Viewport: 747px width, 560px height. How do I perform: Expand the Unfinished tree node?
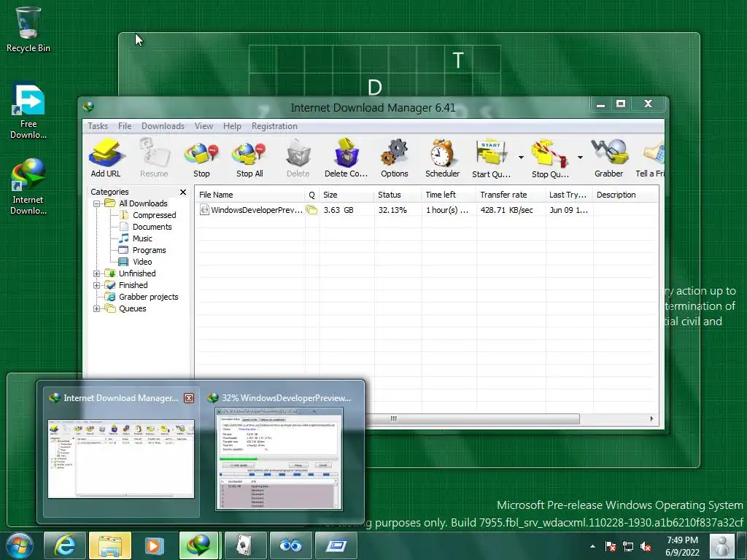(97, 274)
